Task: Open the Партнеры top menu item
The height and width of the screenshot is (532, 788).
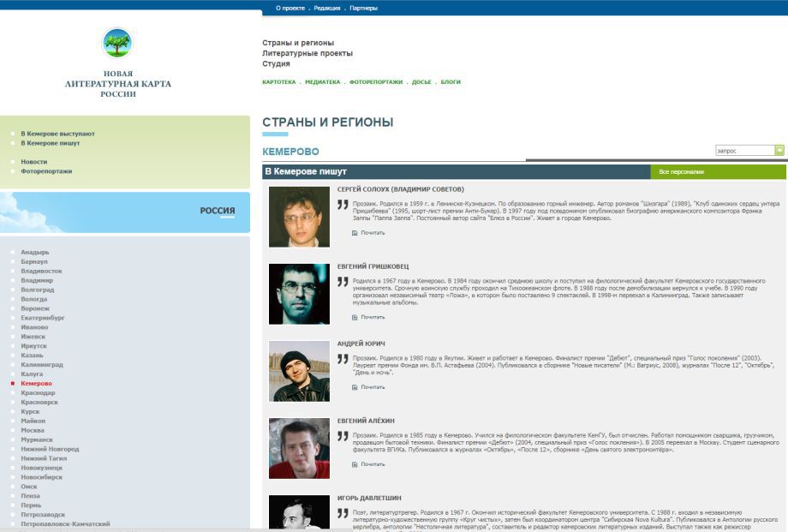Action: pos(363,9)
